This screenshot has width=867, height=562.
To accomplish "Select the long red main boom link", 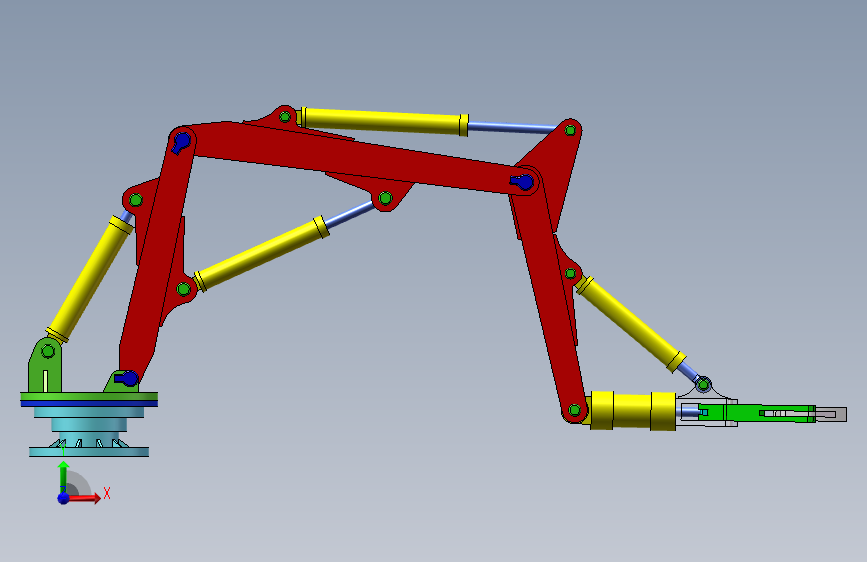I will click(x=354, y=156).
